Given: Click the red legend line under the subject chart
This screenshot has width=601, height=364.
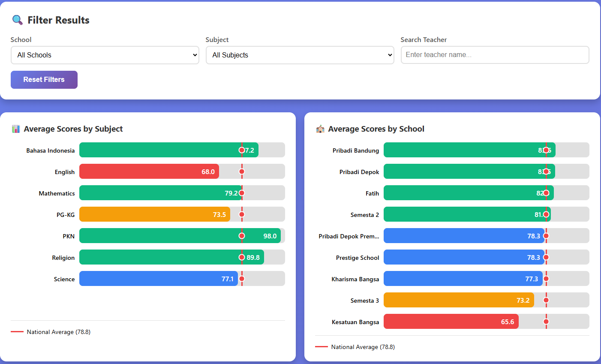Looking at the screenshot, I should pos(17,331).
